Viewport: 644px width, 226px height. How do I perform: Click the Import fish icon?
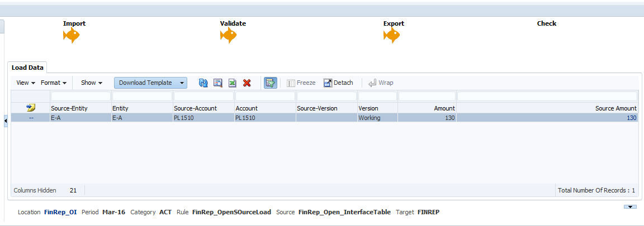click(71, 36)
